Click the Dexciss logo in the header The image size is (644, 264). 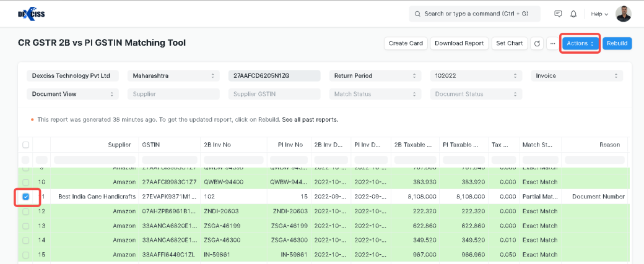click(x=31, y=14)
